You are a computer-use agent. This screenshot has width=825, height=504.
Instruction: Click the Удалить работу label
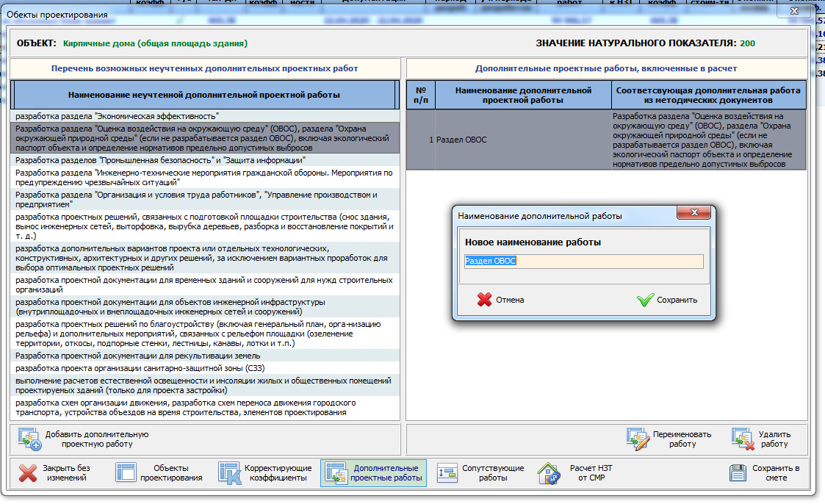(774, 439)
